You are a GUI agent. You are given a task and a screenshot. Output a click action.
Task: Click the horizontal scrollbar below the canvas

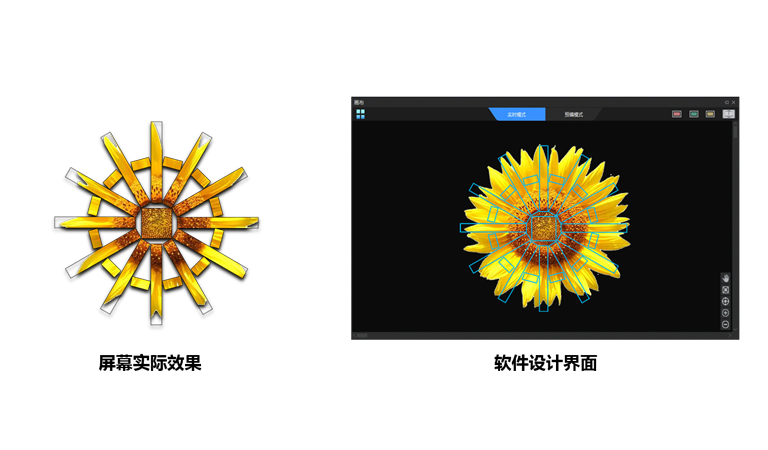(x=540, y=335)
